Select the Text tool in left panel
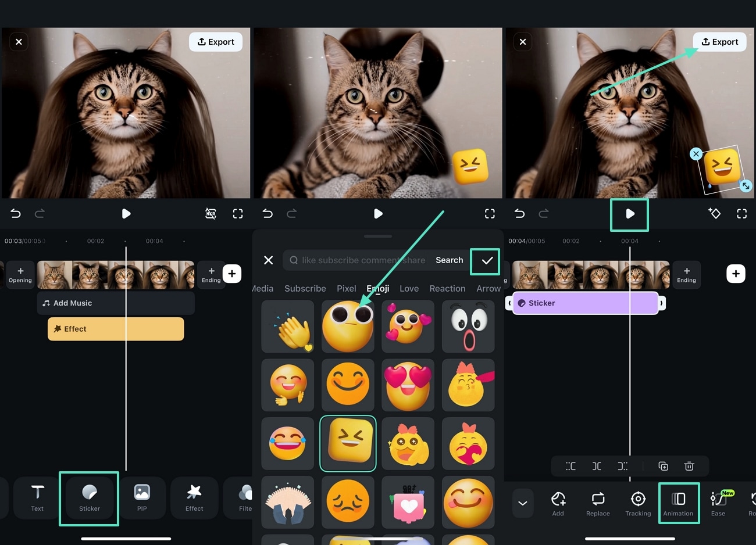This screenshot has width=756, height=545. (x=37, y=499)
